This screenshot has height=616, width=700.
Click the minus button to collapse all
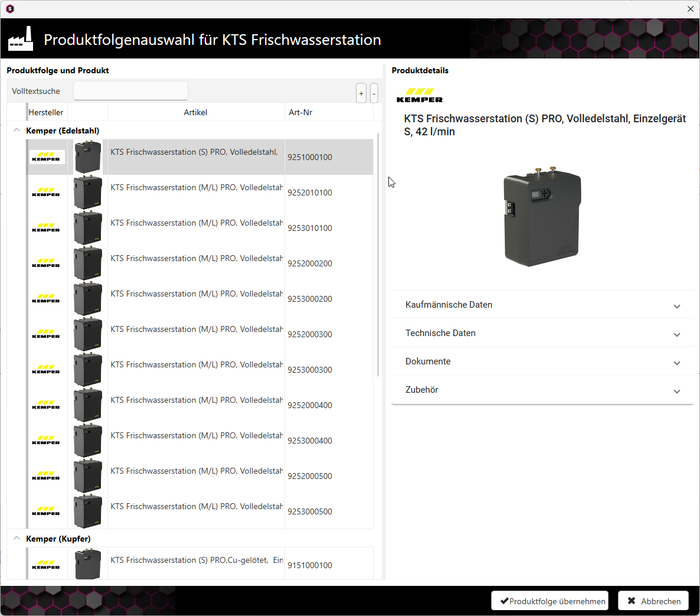click(374, 93)
